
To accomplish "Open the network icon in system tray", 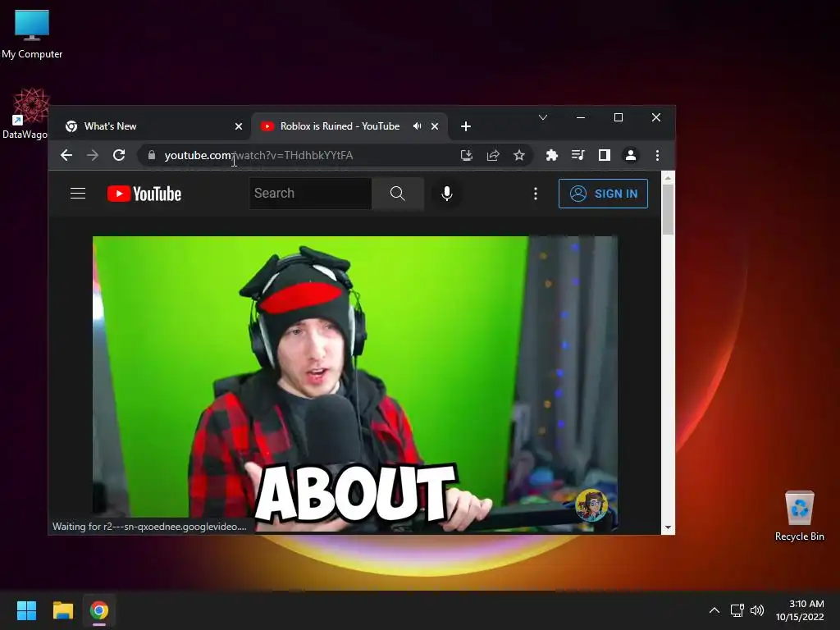I will [737, 610].
